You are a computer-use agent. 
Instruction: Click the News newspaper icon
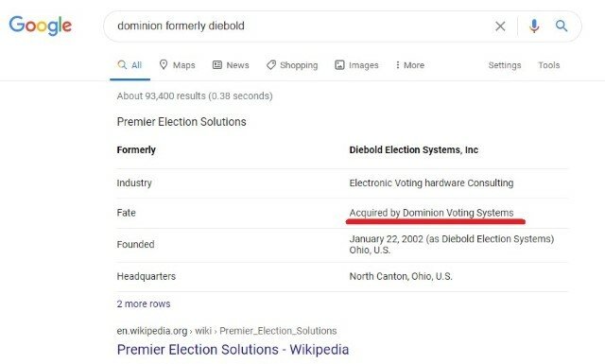click(x=217, y=65)
